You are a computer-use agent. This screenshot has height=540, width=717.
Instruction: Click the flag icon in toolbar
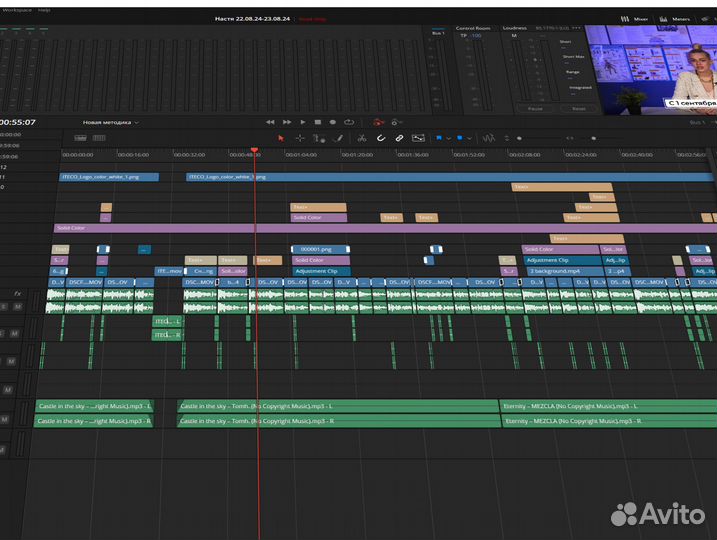click(x=439, y=138)
